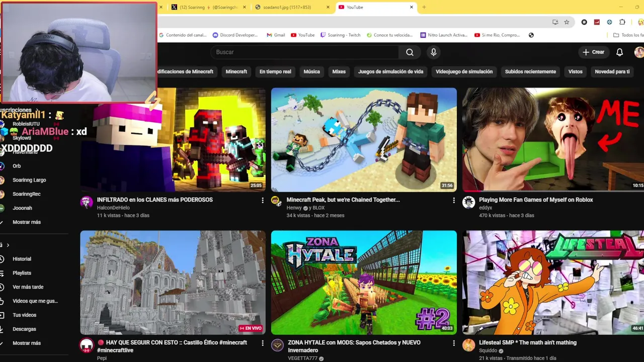Select Juegos de simulación de vida chip
644x362 pixels.
point(390,71)
